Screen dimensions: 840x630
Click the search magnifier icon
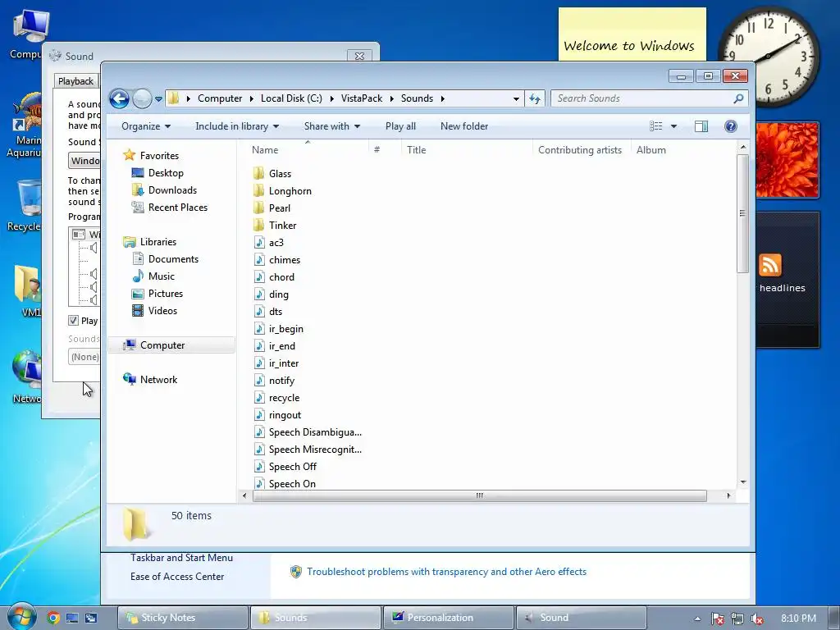click(x=738, y=98)
